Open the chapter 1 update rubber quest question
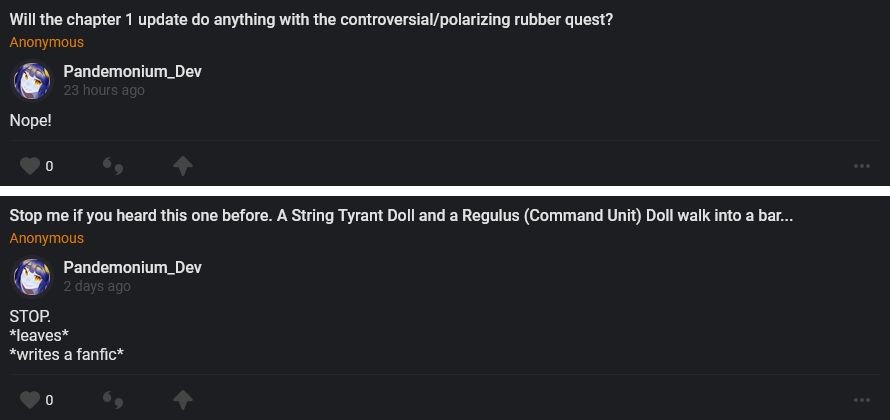 point(311,21)
